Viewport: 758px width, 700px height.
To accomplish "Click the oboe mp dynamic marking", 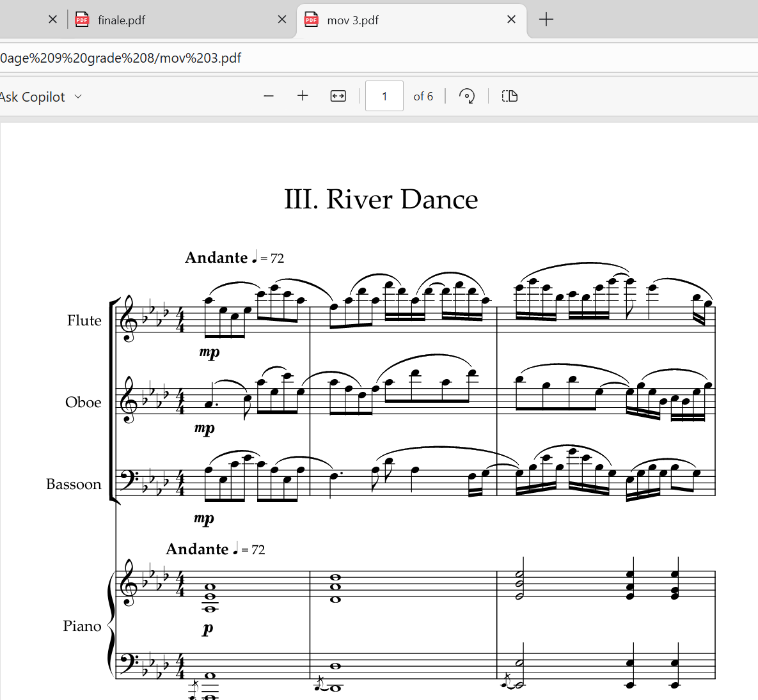I will click(x=204, y=428).
